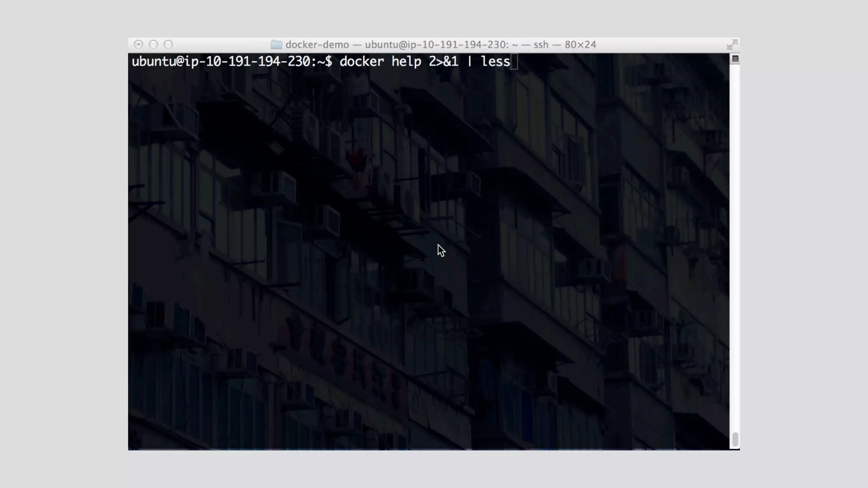Click the '2>&1' redirect in the command

(443, 62)
